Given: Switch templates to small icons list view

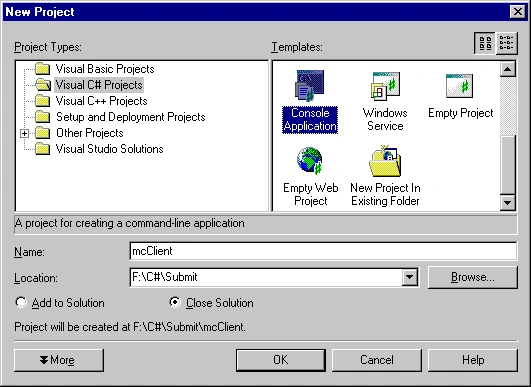Looking at the screenshot, I should [x=506, y=43].
